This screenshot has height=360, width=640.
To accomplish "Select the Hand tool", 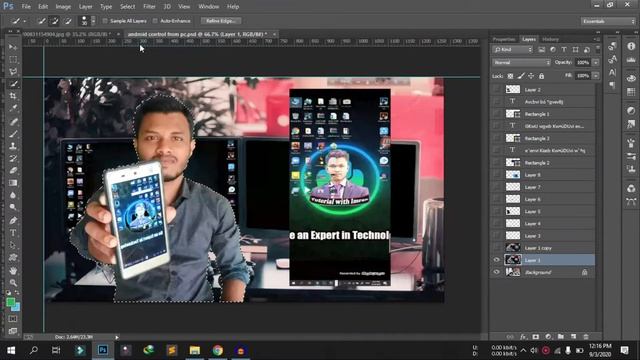I will click(13, 270).
